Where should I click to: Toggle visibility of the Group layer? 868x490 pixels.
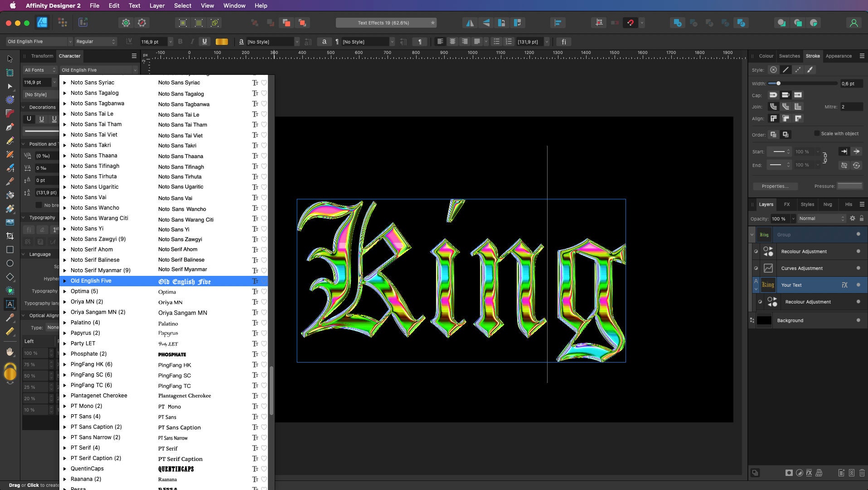click(858, 235)
